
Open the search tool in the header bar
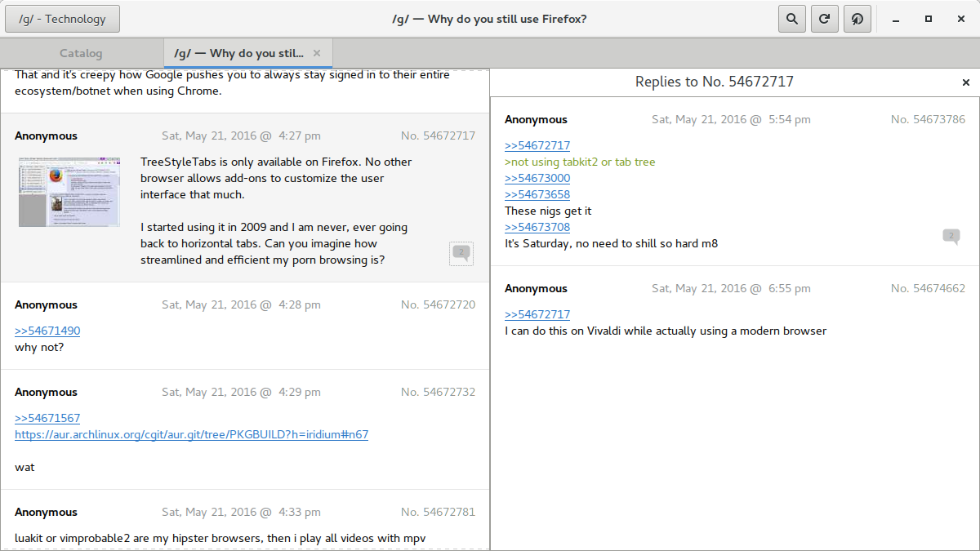[791, 19]
